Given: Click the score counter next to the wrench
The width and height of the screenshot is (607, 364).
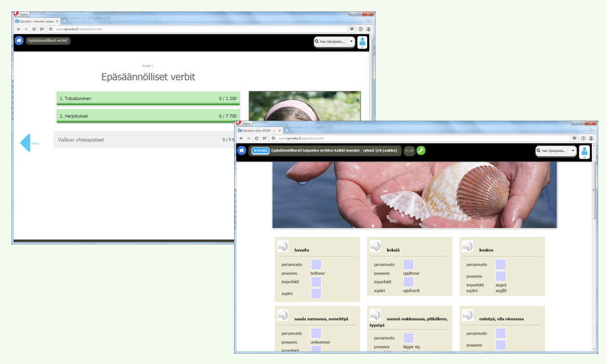Looking at the screenshot, I should (409, 150).
